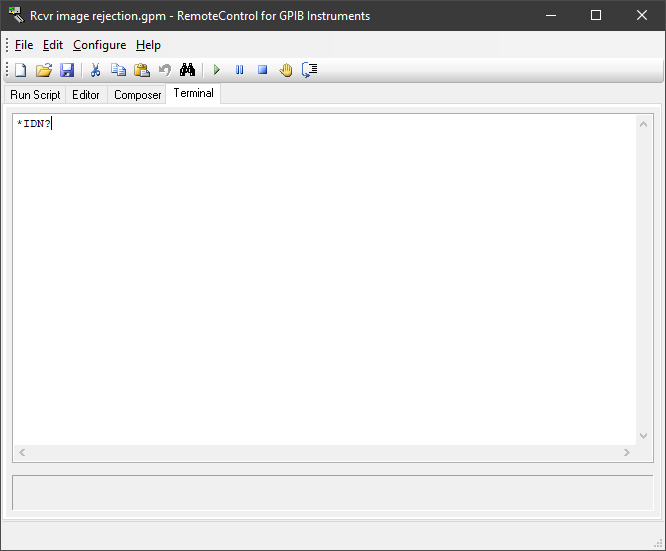Switch to the Run Script tab

(35, 95)
